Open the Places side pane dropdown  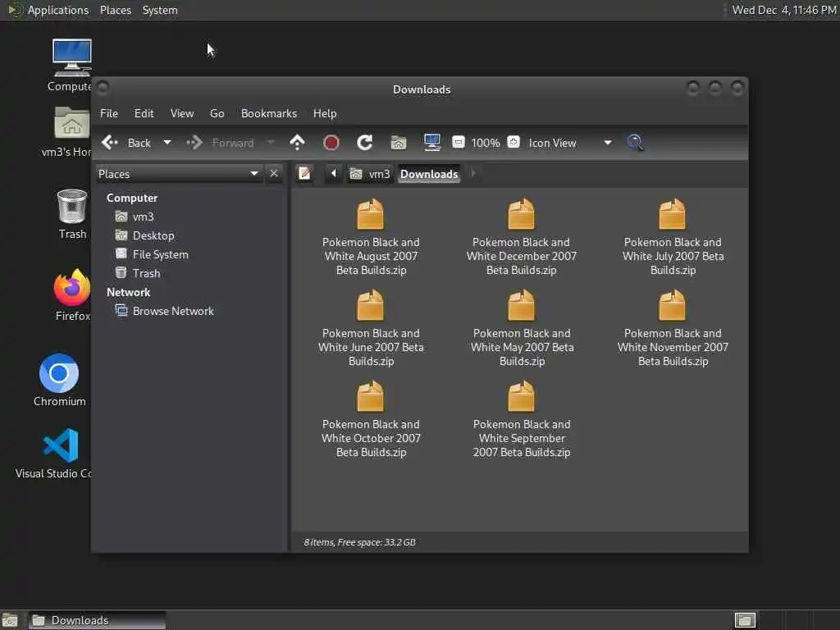click(x=179, y=174)
